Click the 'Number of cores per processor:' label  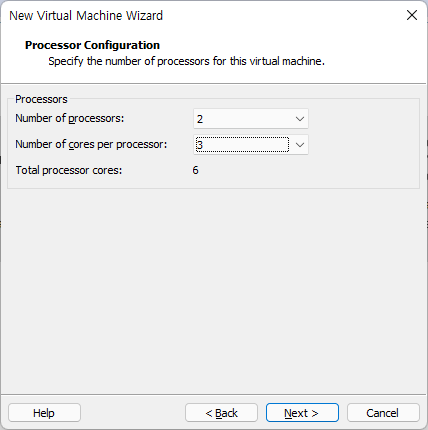[x=91, y=144]
